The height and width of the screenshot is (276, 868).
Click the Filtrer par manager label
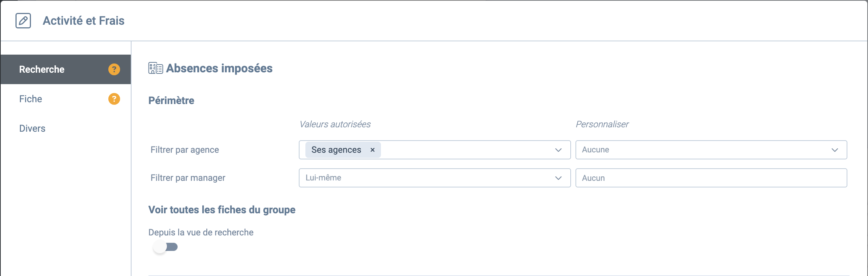pyautogui.click(x=188, y=178)
